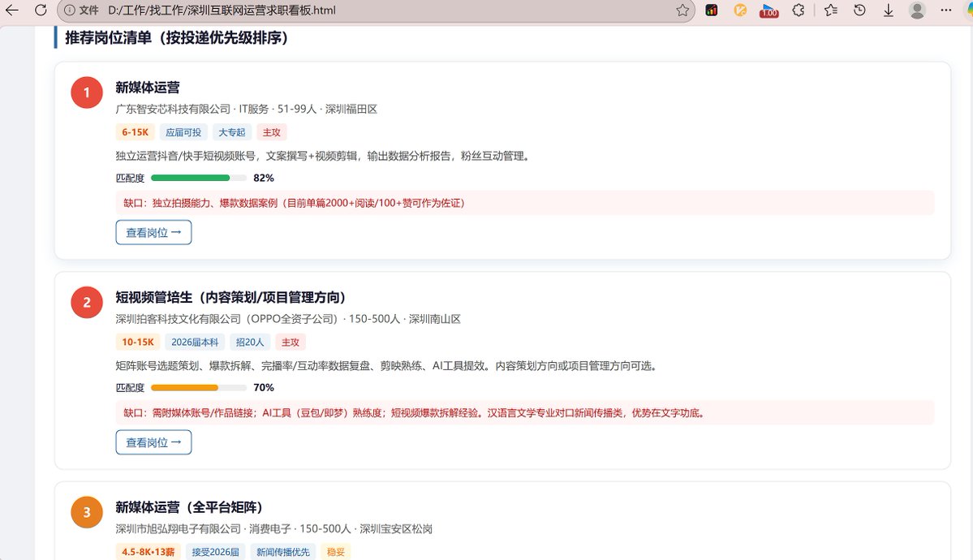Open the browser three-dots settings menu
Viewport: 973px width, 560px height.
[946, 11]
